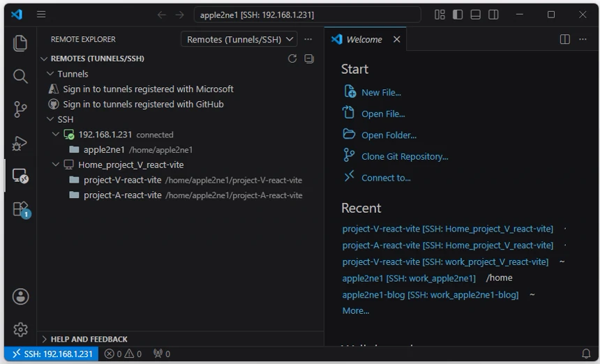Collapse the Home_project_V_react-vite host node
600x364 pixels.
point(56,164)
